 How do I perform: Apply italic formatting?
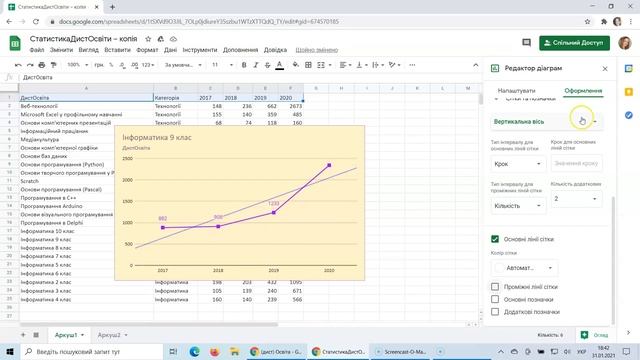click(x=256, y=65)
